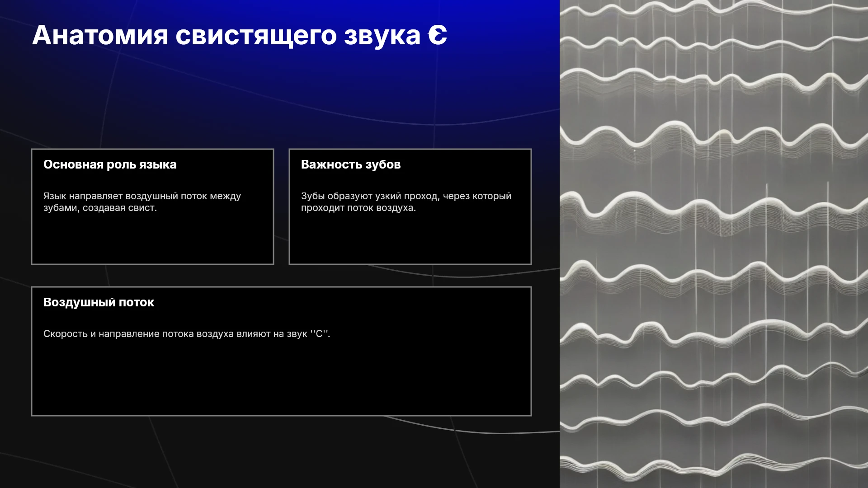Click the word "Анатомия" in the title

point(100,35)
